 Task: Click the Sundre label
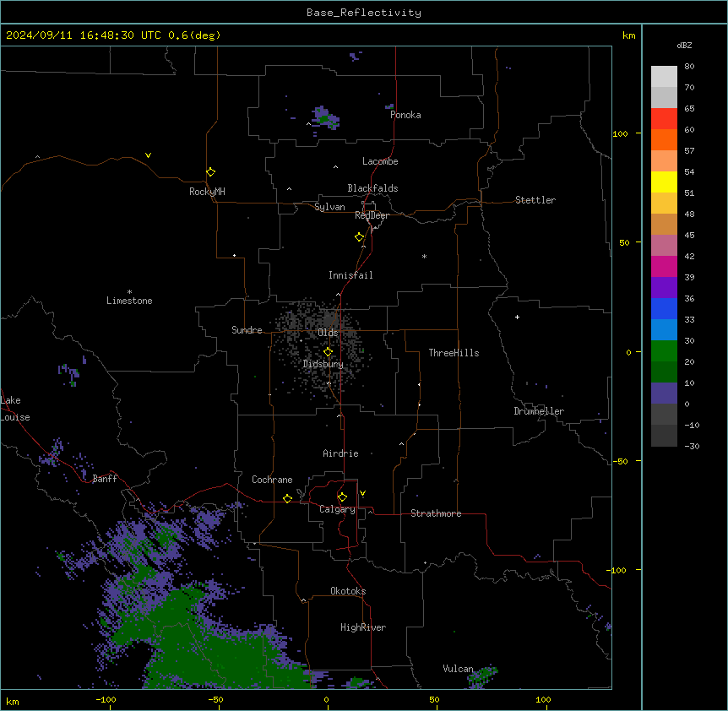coord(247,330)
